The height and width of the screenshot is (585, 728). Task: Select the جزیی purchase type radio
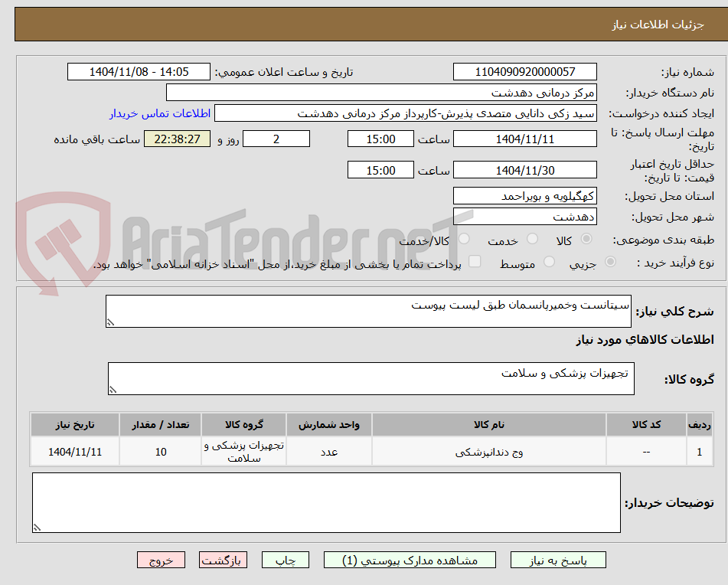point(610,262)
